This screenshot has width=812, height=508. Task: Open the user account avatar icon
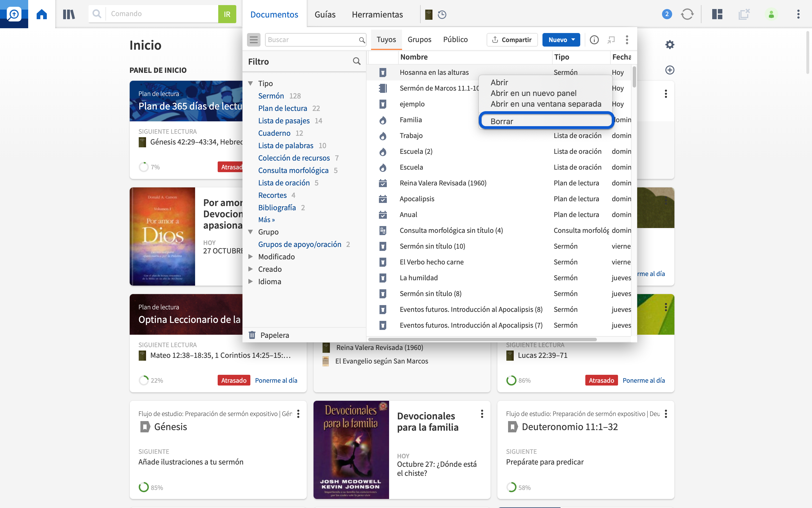pyautogui.click(x=771, y=14)
